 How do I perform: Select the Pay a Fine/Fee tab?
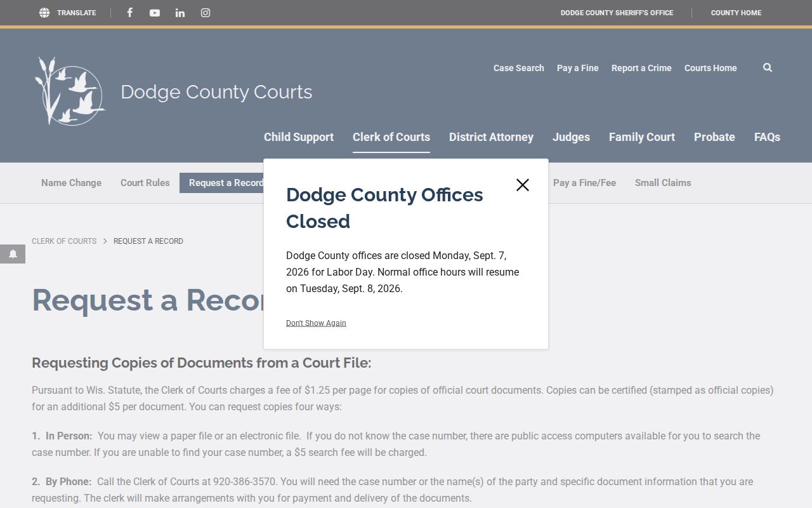tap(584, 183)
